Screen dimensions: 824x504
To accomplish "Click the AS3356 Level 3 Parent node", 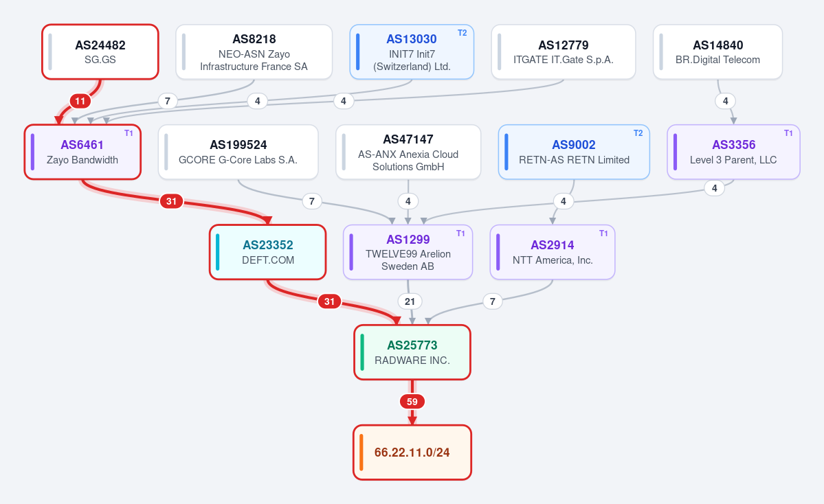I will click(x=733, y=152).
